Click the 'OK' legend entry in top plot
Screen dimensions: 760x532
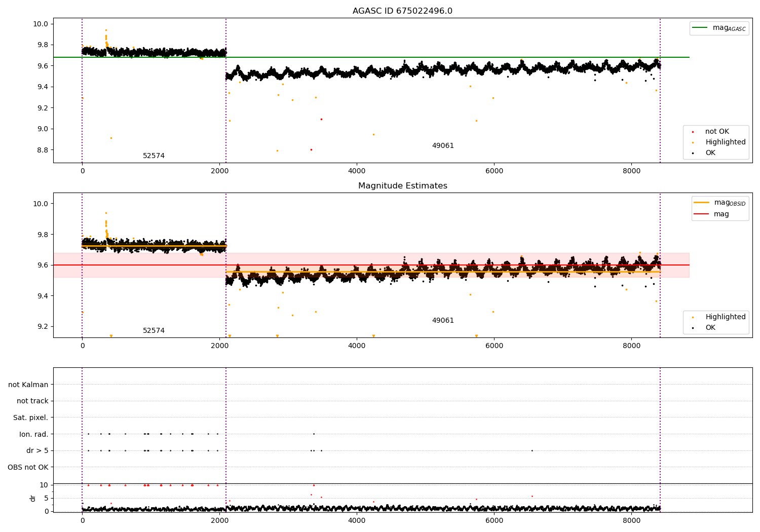[704, 153]
